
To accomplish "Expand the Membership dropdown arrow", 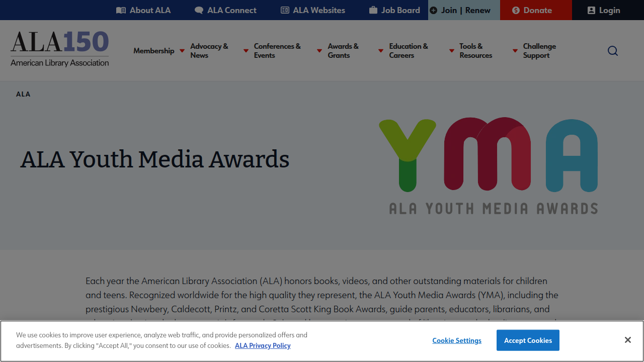I will coord(182,51).
